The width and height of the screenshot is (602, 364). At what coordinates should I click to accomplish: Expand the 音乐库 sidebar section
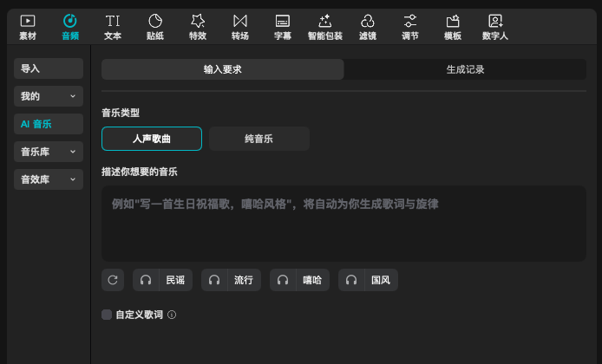tap(49, 152)
